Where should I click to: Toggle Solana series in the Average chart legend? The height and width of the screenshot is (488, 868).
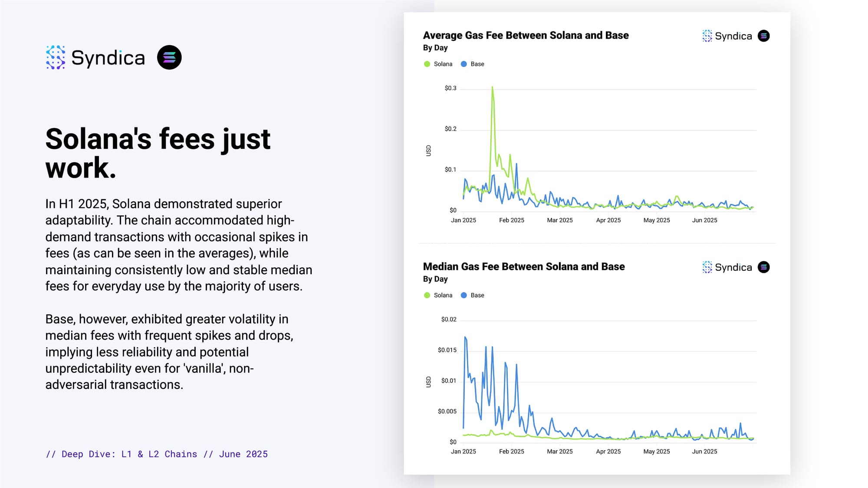click(x=443, y=64)
